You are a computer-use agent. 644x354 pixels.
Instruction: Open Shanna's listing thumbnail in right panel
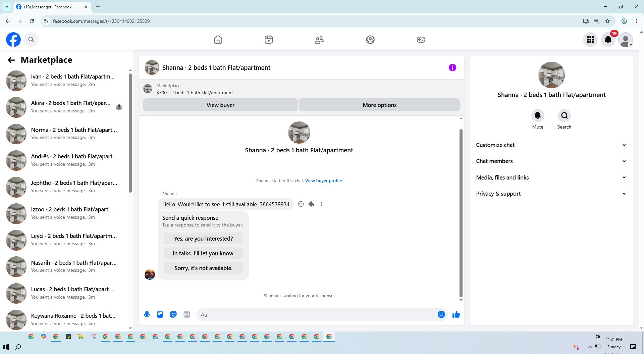(551, 75)
